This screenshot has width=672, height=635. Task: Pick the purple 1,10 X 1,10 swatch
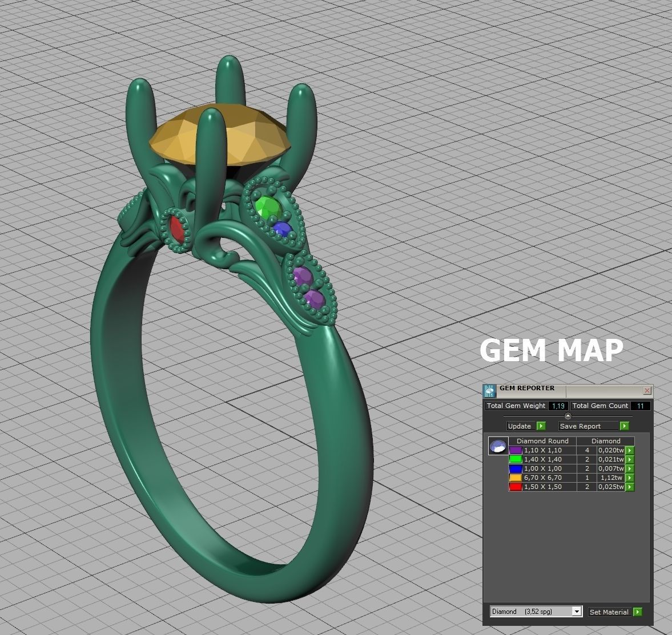[516, 451]
